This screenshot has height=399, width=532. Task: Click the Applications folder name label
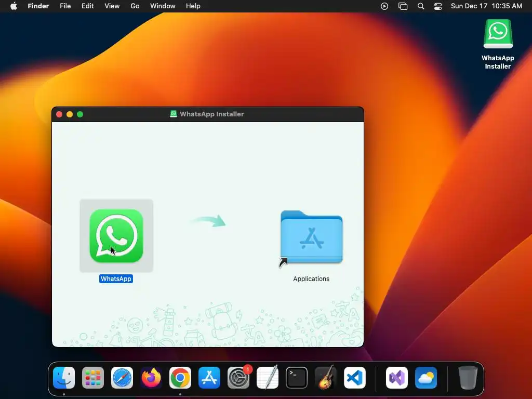click(311, 279)
